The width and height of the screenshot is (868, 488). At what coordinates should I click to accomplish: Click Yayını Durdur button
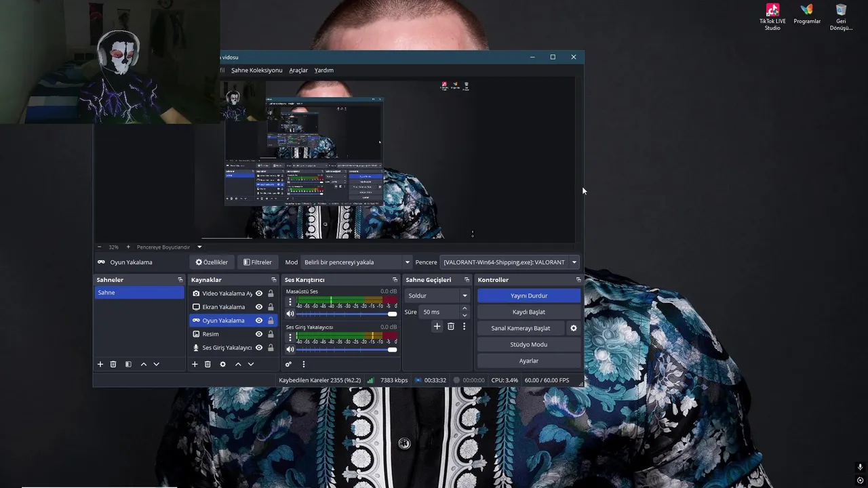click(529, 296)
